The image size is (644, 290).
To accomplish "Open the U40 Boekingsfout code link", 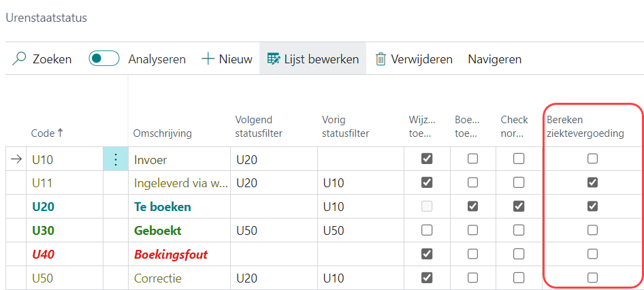I will click(43, 254).
